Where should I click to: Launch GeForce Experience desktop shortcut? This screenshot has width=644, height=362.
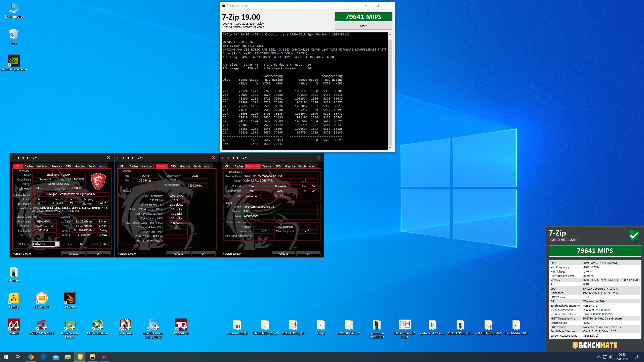14,63
